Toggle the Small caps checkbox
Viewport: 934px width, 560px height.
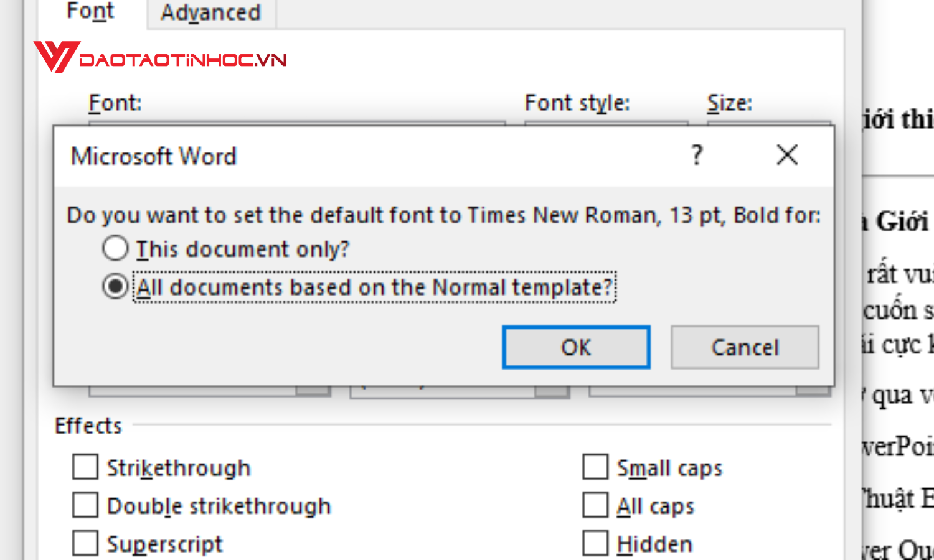(595, 467)
